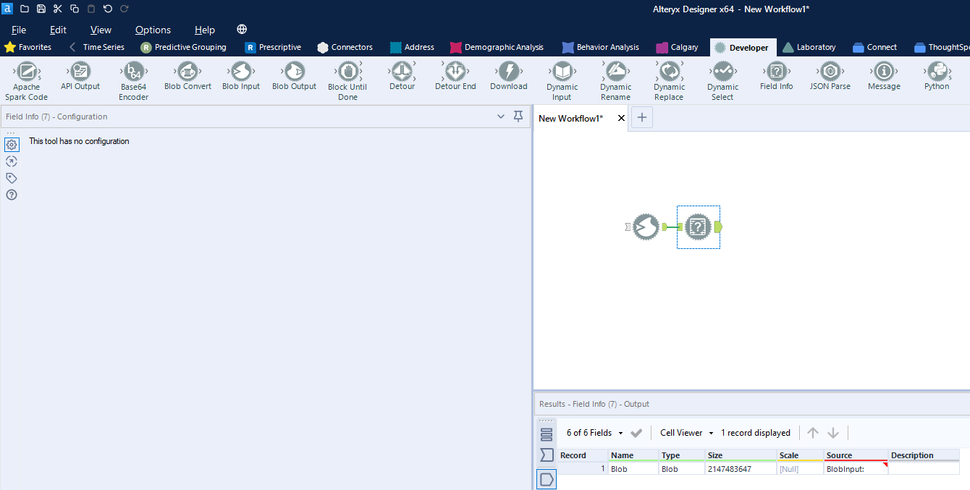The image size is (970, 490).
Task: Switch to the Laboratory palette tab
Action: click(x=809, y=47)
